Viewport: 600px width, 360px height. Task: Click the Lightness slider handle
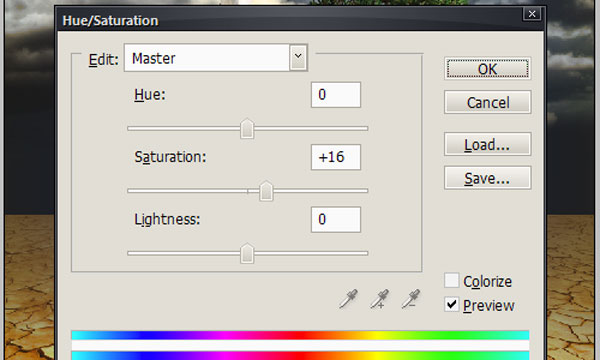[247, 253]
